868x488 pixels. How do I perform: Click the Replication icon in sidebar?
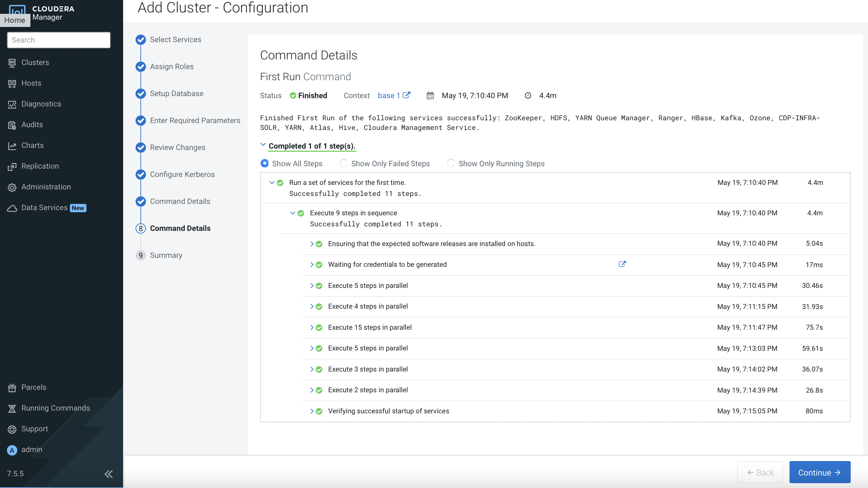[x=12, y=167]
